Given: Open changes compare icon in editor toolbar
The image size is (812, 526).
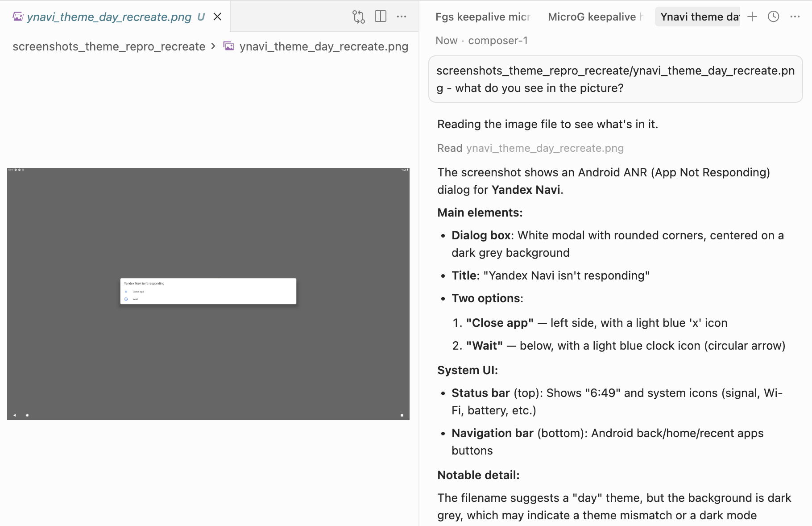Looking at the screenshot, I should (359, 17).
